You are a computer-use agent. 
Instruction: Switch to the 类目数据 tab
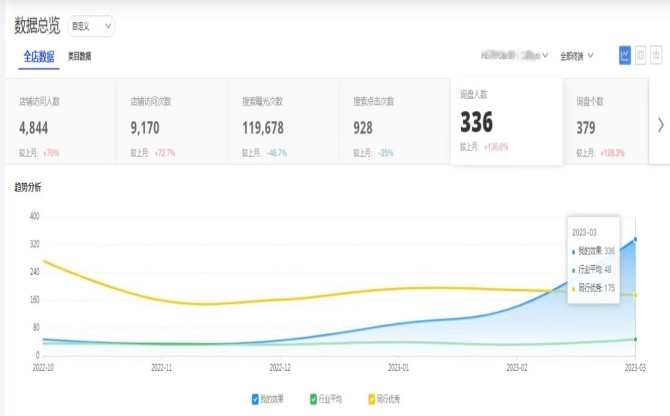pos(79,57)
